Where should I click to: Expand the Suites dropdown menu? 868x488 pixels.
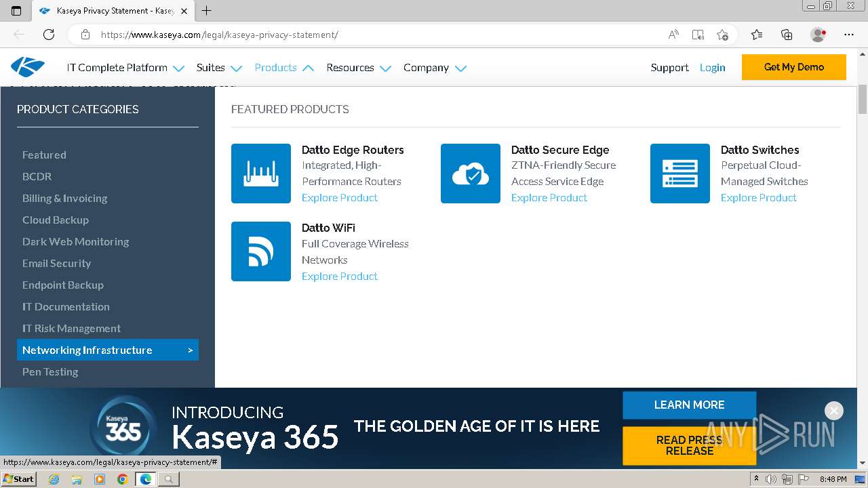(219, 68)
